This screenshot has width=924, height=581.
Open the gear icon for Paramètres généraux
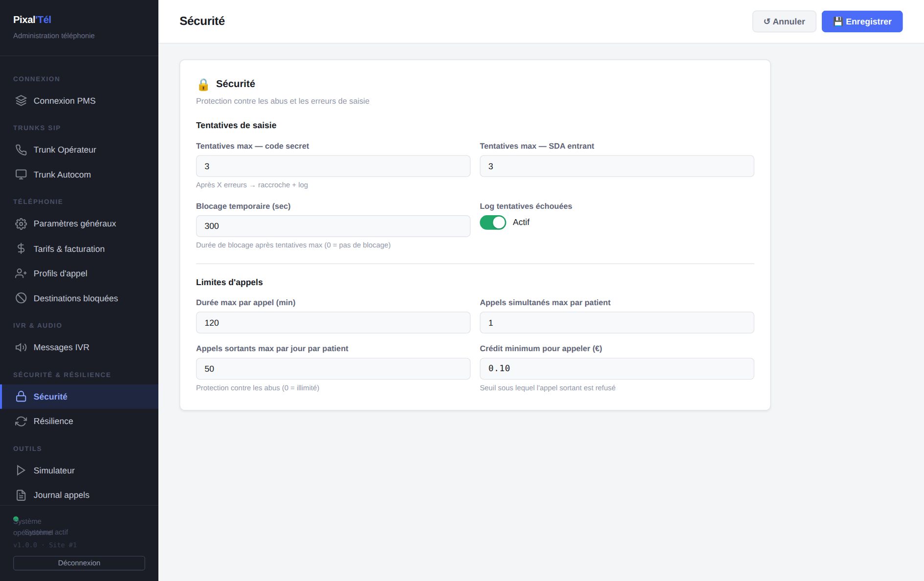point(21,223)
